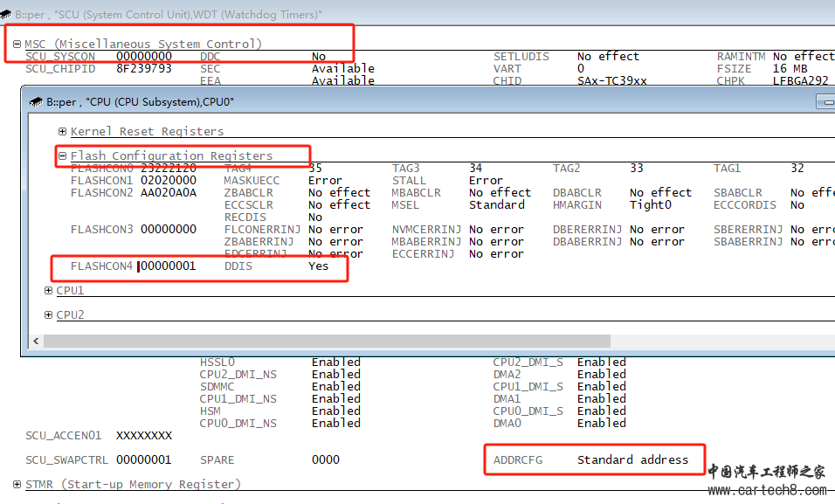
Task: Click the RECDIS No value
Action: pos(315,217)
